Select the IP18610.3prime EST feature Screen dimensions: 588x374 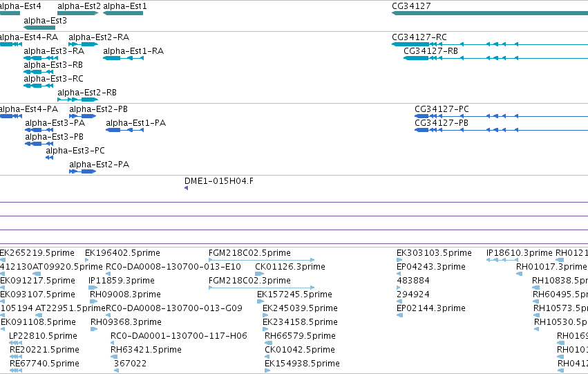(x=502, y=260)
